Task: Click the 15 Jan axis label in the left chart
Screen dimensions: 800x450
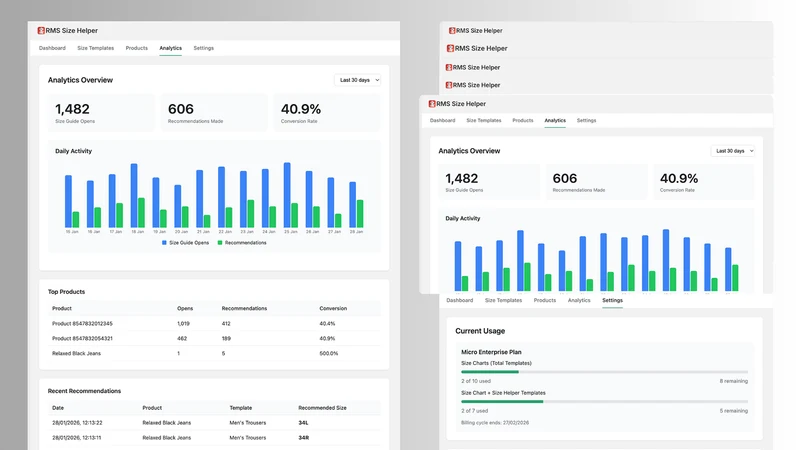Action: click(72, 232)
